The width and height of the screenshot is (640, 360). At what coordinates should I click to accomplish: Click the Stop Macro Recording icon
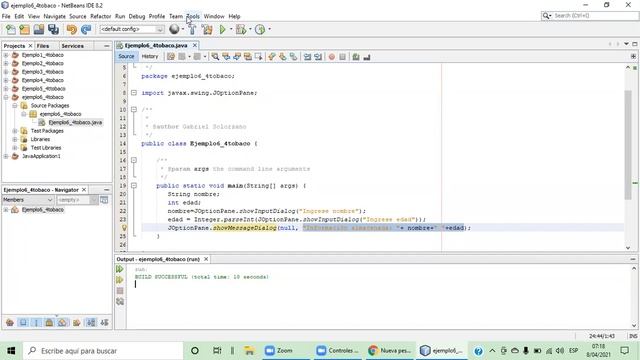(342, 57)
